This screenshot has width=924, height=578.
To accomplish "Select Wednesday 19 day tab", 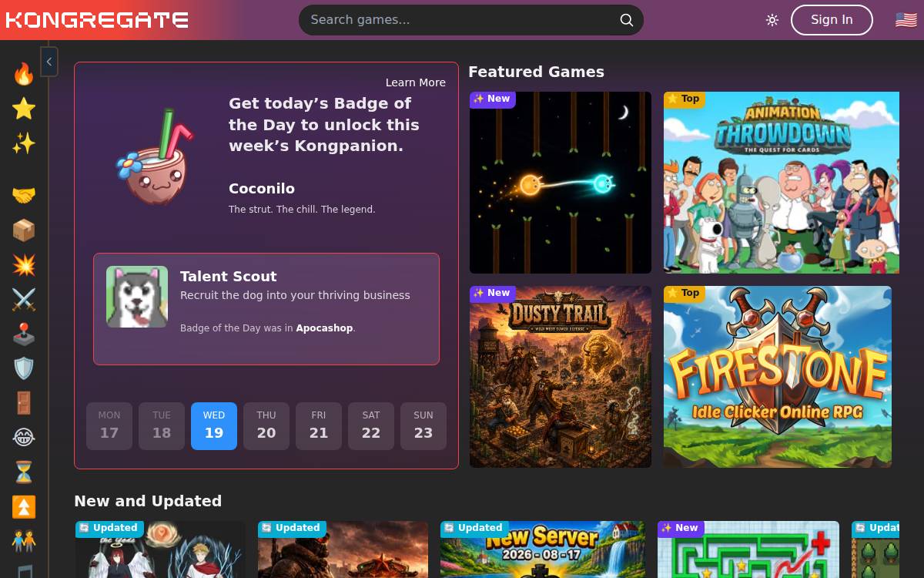I will pos(214,425).
